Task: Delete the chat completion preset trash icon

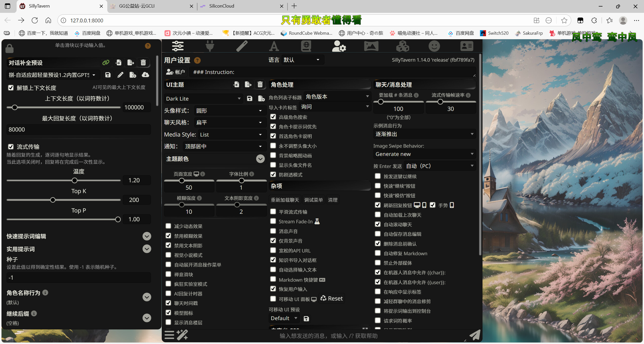Action: [x=143, y=62]
